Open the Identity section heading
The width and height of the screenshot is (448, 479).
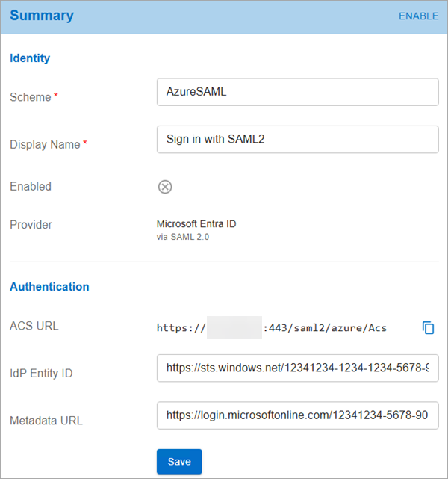pos(30,58)
